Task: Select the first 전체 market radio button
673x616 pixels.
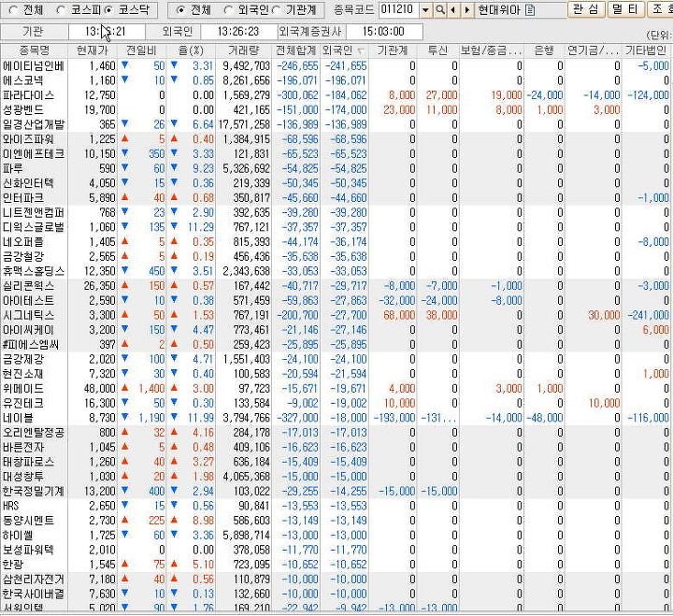Action: pos(13,10)
